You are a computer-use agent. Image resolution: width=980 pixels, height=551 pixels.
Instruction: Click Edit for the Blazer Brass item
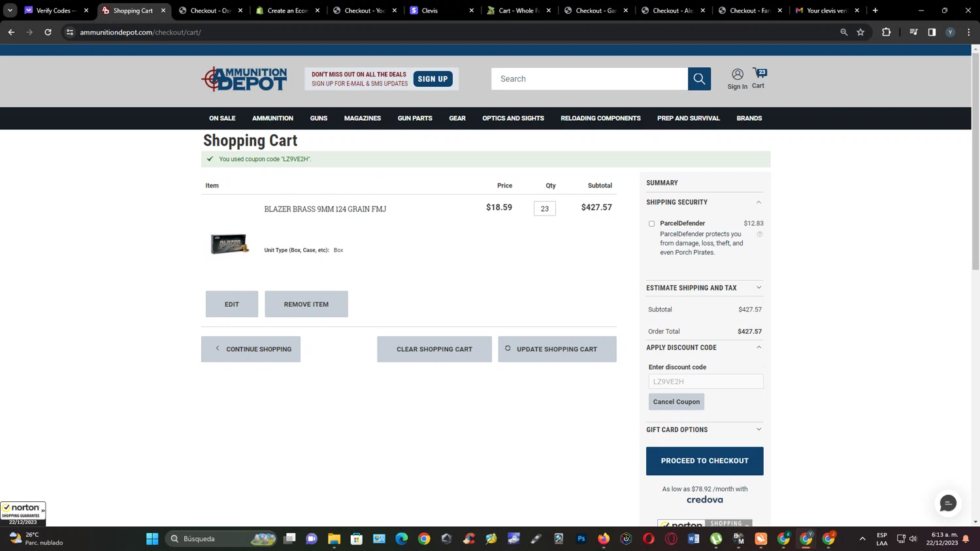click(232, 304)
